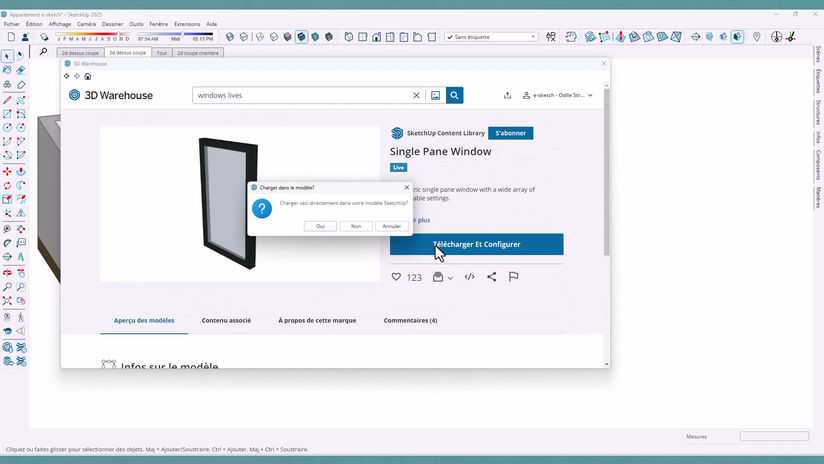Click the Single Pane Window preview image

240,204
